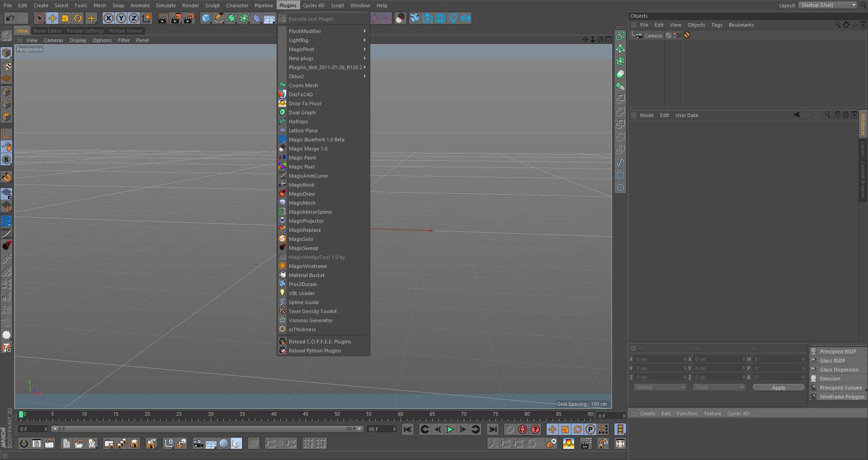The height and width of the screenshot is (460, 868).
Task: Click Reload Python Plugins
Action: coord(315,351)
